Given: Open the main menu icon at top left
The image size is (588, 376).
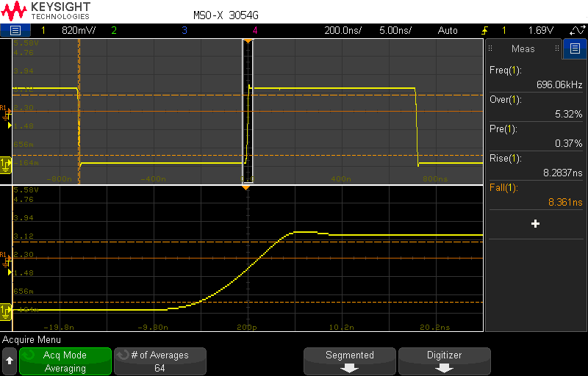Looking at the screenshot, I should 15,30.
